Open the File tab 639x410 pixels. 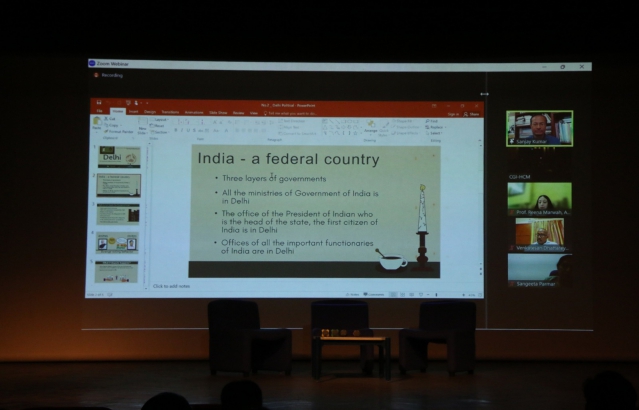[x=99, y=111]
